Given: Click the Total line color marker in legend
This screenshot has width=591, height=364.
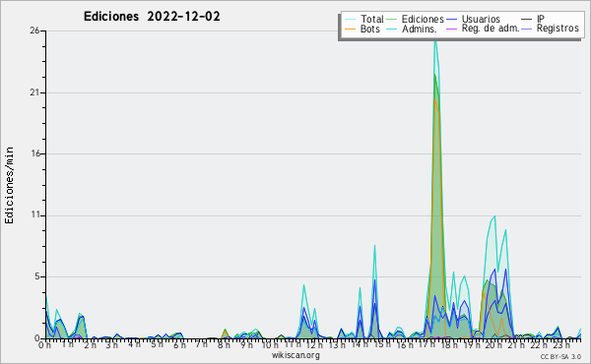Looking at the screenshot, I should coord(350,20).
